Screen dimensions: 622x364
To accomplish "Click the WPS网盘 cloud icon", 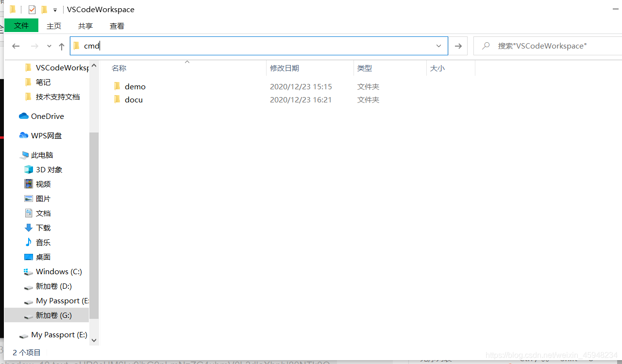I will (24, 135).
